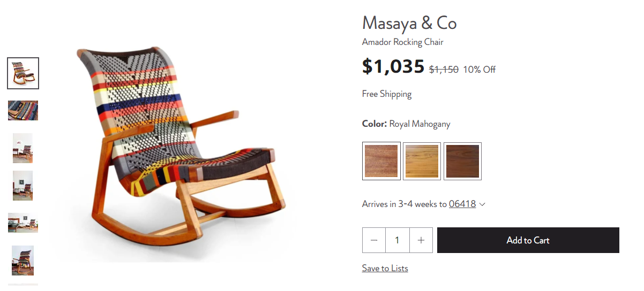Choose the light golden wood swatch
The width and height of the screenshot is (644, 291).
coord(422,161)
